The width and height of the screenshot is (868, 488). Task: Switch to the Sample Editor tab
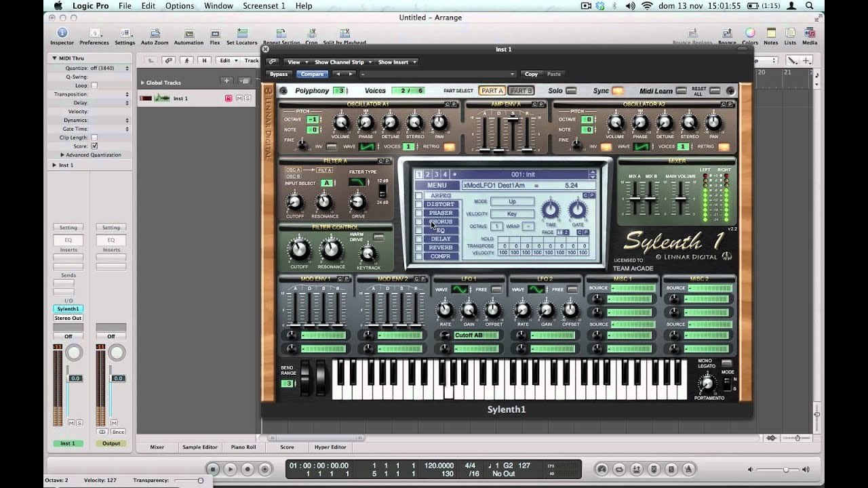[x=200, y=447]
